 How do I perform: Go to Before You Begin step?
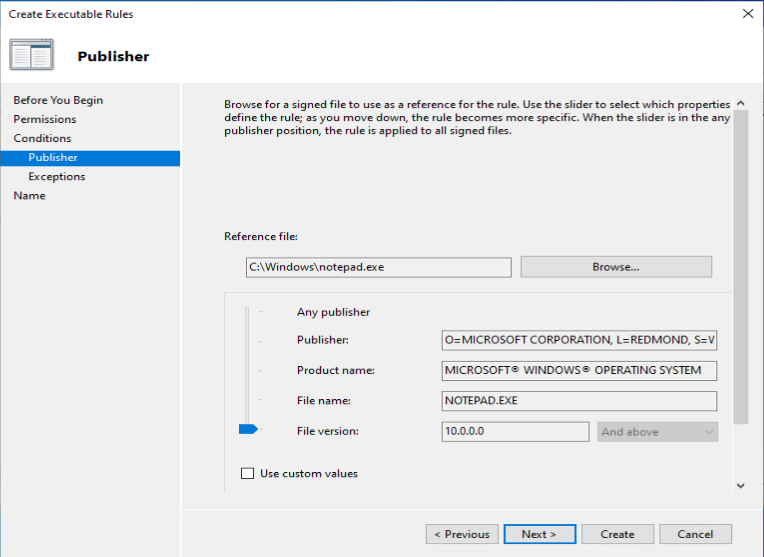click(58, 100)
